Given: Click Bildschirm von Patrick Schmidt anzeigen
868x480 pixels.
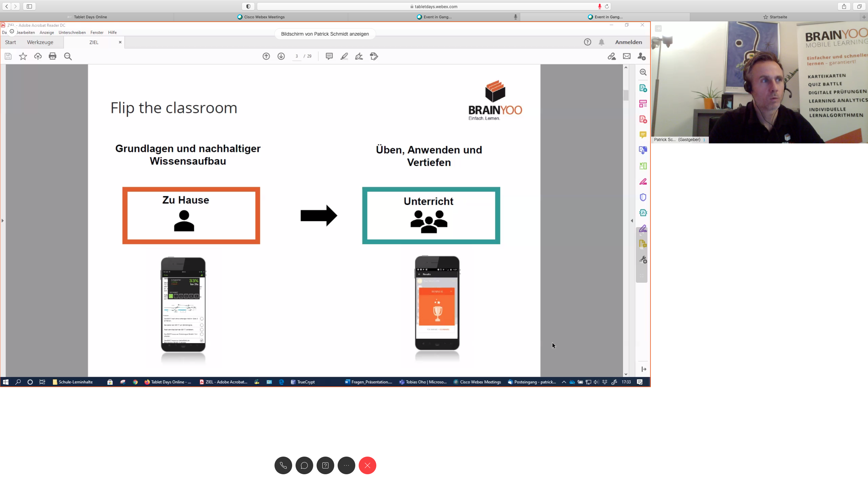Looking at the screenshot, I should tap(325, 34).
